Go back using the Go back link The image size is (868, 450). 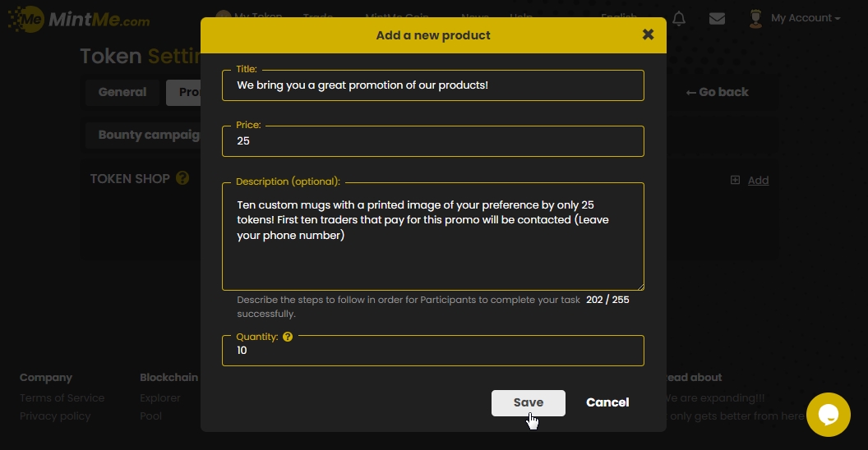coord(717,92)
